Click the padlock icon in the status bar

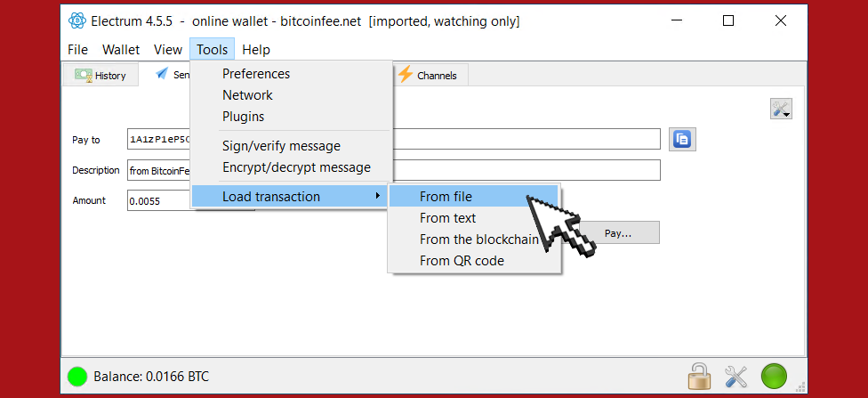coord(699,376)
